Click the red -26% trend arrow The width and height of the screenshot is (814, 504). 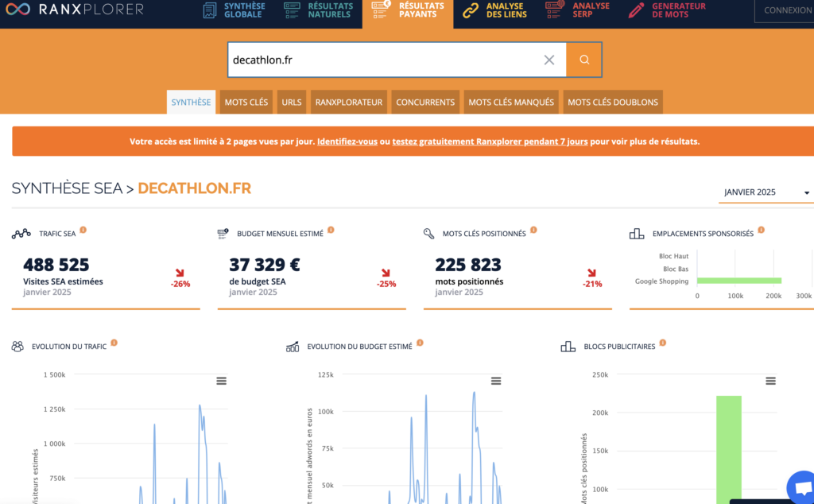pos(180,273)
